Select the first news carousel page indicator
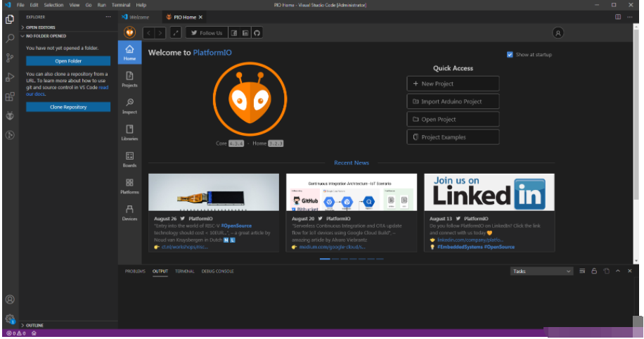This screenshot has height=339, width=644. click(325, 259)
